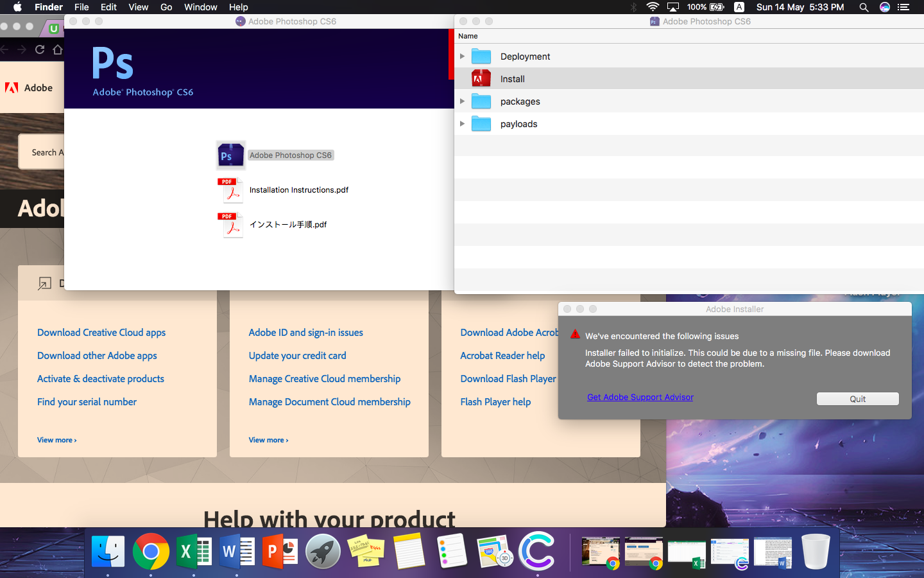
Task: Click Activate & deactivate products link
Action: (101, 379)
